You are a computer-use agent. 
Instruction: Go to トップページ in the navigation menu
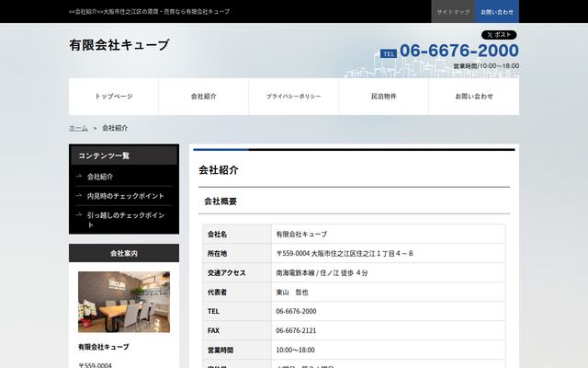click(x=114, y=97)
